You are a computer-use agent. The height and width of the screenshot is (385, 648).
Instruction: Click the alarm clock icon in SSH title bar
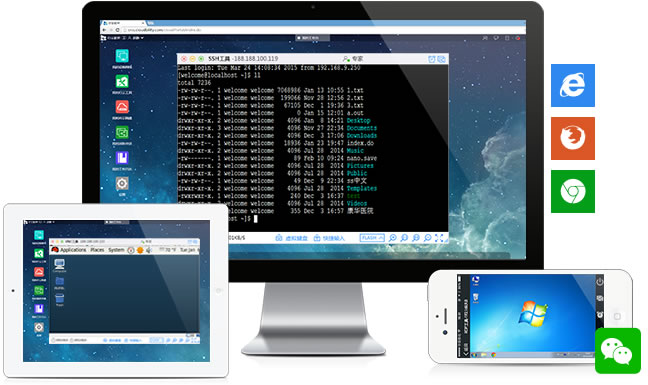coord(431,59)
